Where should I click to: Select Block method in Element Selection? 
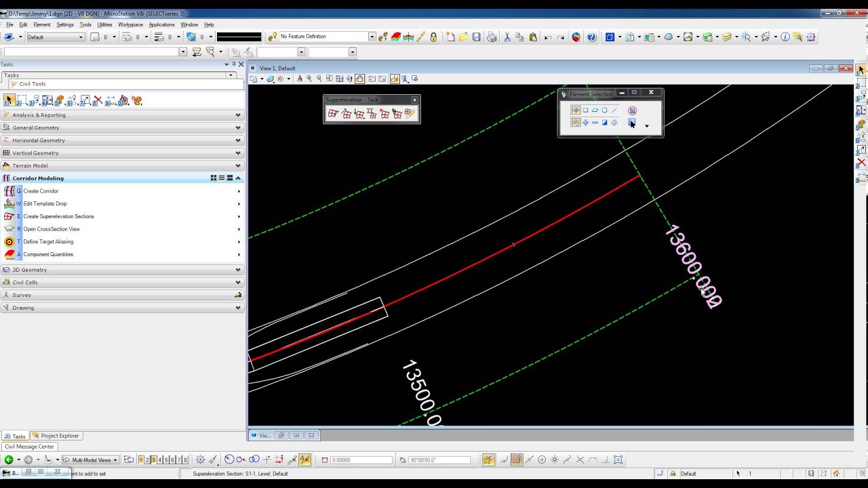585,110
